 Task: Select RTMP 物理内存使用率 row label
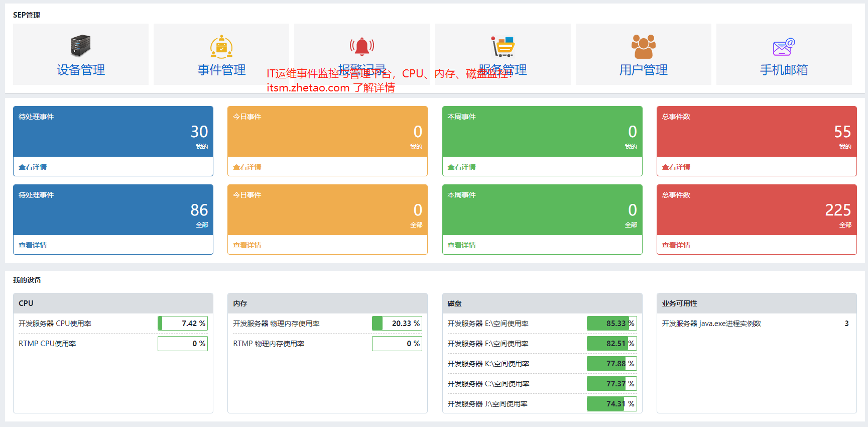269,344
